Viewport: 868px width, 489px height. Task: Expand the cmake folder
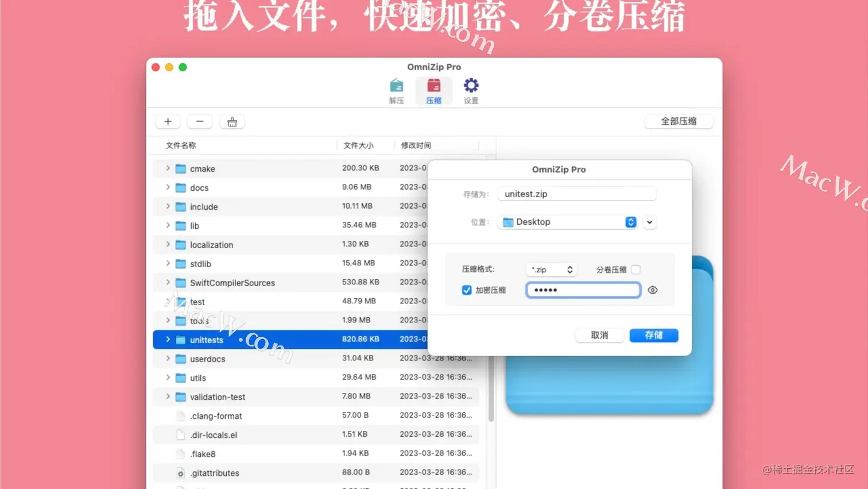(x=168, y=168)
